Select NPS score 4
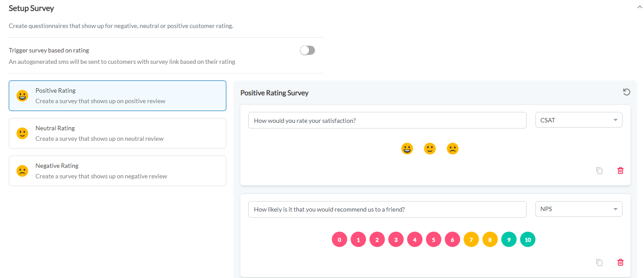 pyautogui.click(x=415, y=240)
